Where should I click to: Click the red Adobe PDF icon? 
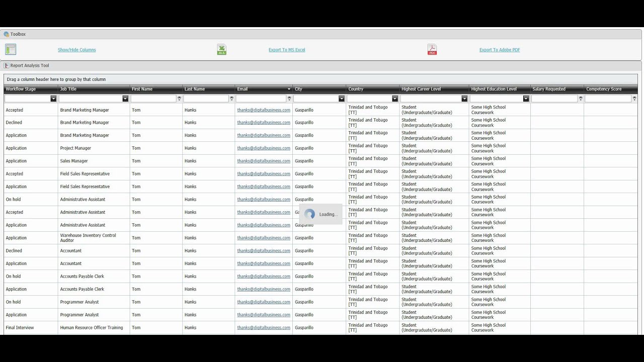pos(432,49)
